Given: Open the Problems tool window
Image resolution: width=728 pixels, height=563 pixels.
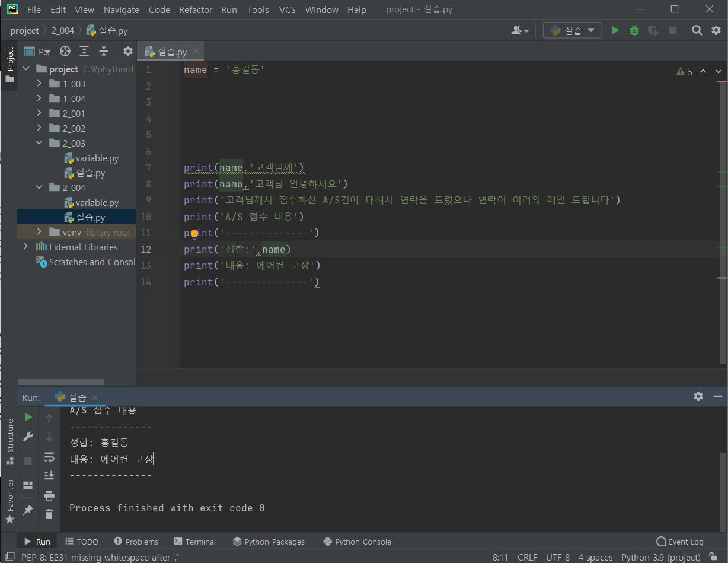Looking at the screenshot, I should tap(136, 542).
